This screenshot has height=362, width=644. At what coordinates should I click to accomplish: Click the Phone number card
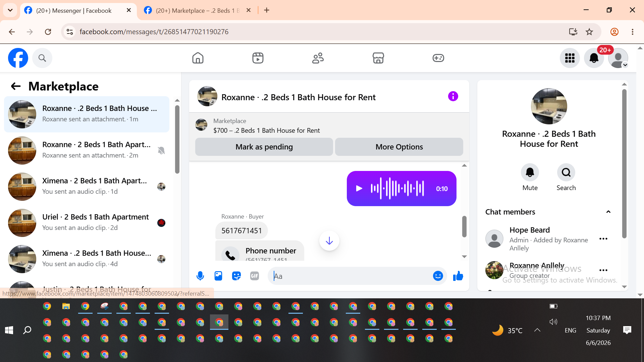[x=260, y=251]
